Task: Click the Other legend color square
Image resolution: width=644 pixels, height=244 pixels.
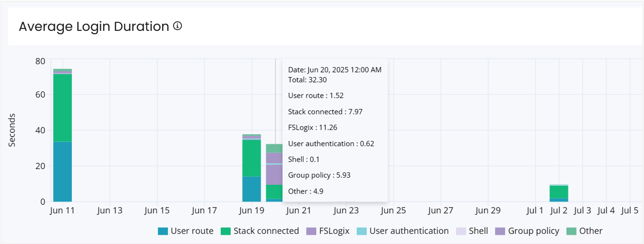Action: click(x=571, y=231)
